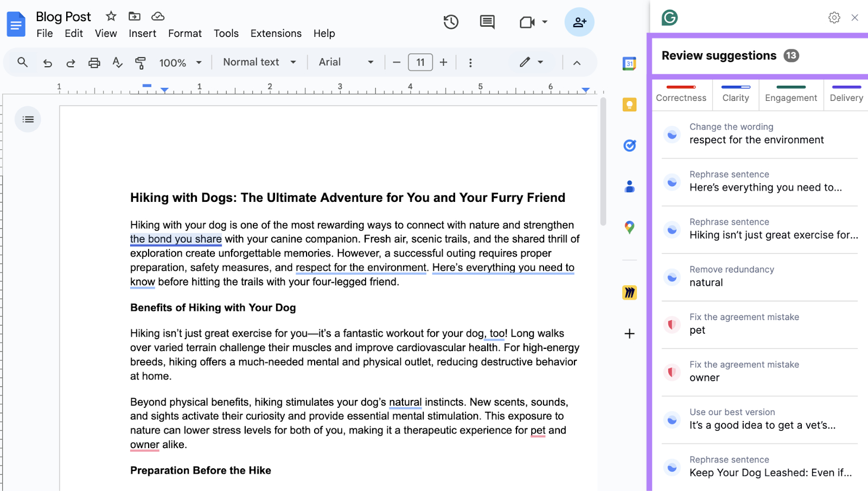Print the Blog Post document
This screenshot has height=491, width=868.
(94, 62)
